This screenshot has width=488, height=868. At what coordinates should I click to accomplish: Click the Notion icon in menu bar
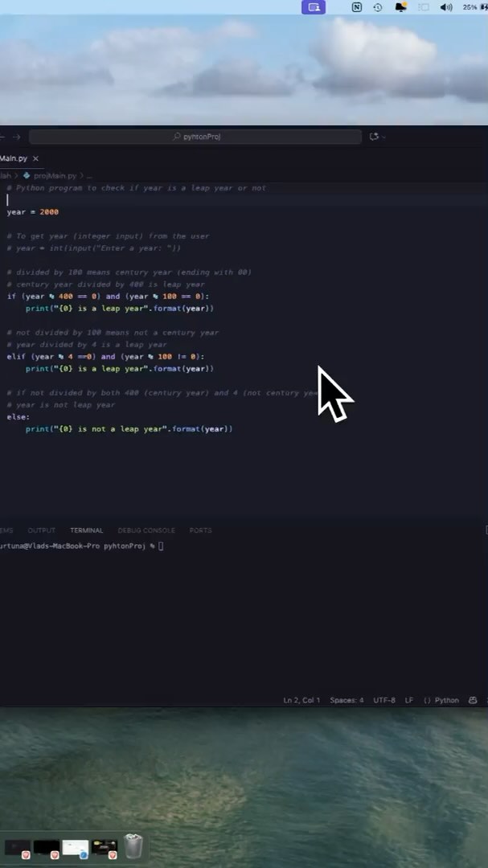pyautogui.click(x=357, y=7)
